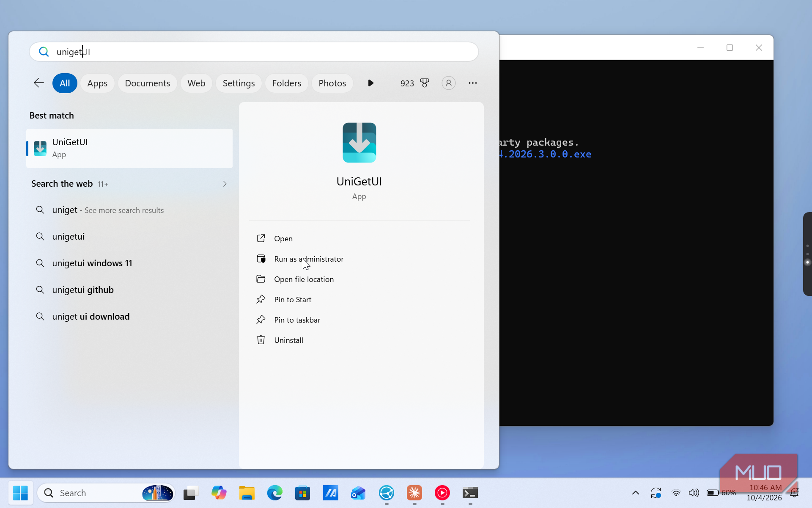
Task: Show hidden system tray icons
Action: 636,493
